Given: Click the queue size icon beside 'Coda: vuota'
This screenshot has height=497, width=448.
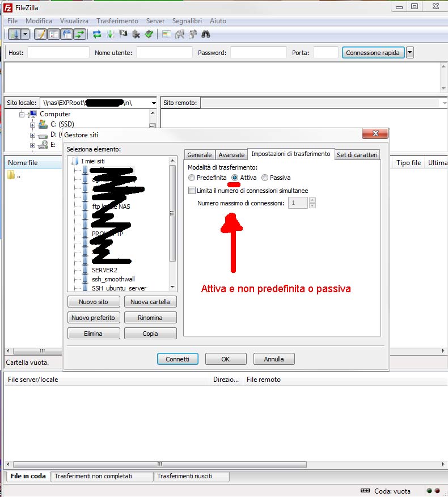Looking at the screenshot, I should pyautogui.click(x=365, y=491).
